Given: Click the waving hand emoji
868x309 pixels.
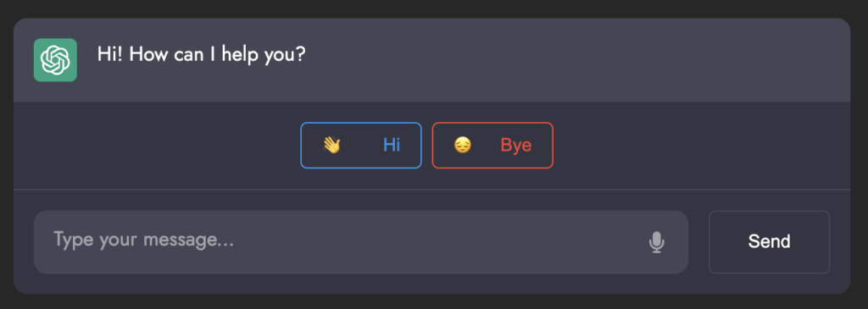Looking at the screenshot, I should (x=331, y=146).
